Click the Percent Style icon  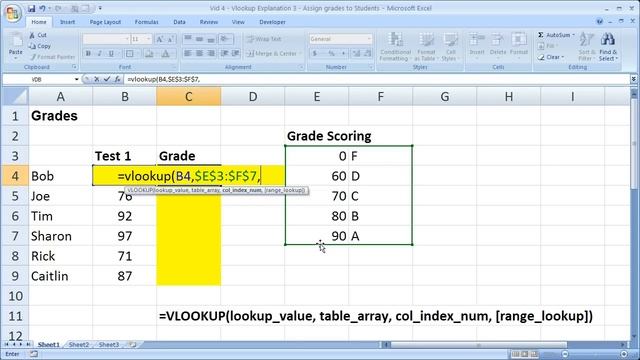tap(331, 53)
